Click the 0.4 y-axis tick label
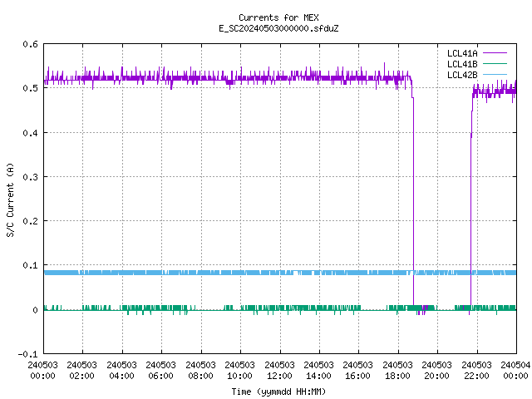The image size is (532, 399). pos(30,133)
